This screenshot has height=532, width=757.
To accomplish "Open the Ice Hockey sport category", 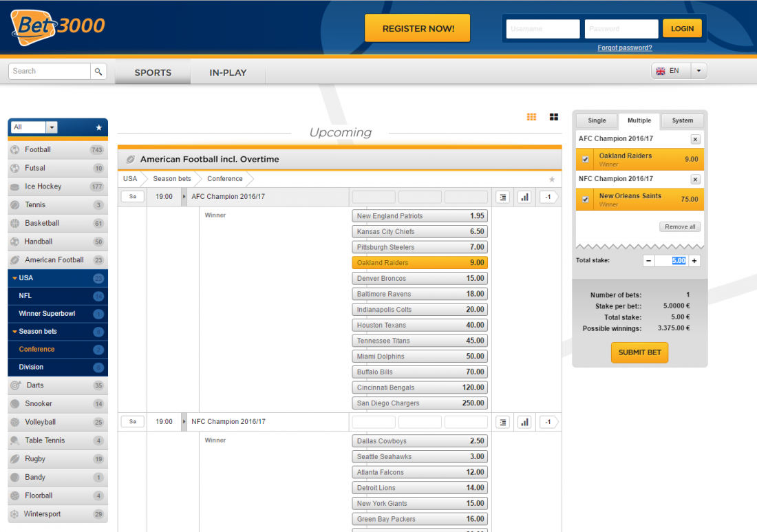I will click(58, 187).
